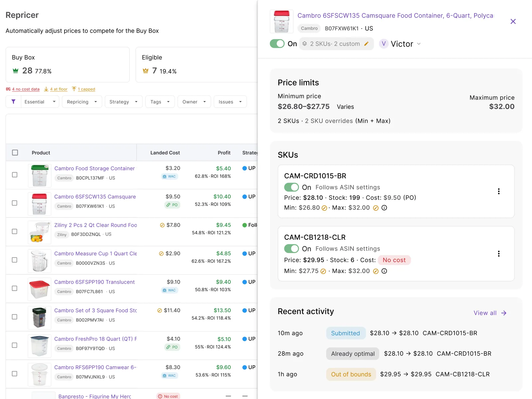532x399 pixels.
Task: Open the Ziliny 2 Pcs product thumbnail
Action: [x=40, y=232]
